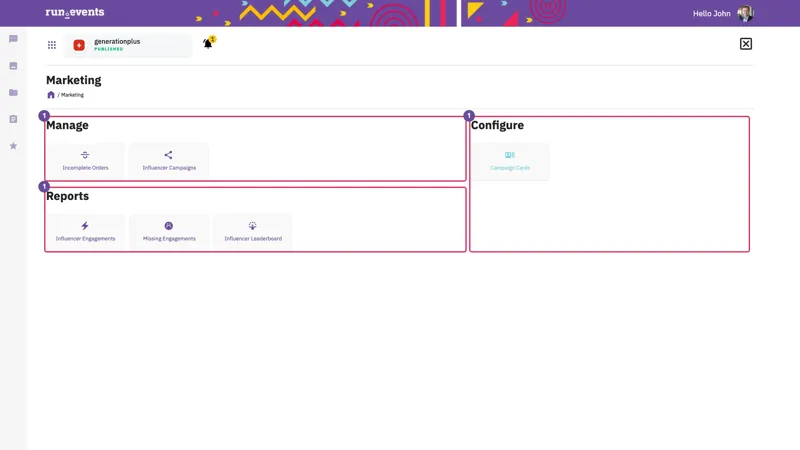Click the Configure section heading
The image size is (800, 450).
click(497, 126)
